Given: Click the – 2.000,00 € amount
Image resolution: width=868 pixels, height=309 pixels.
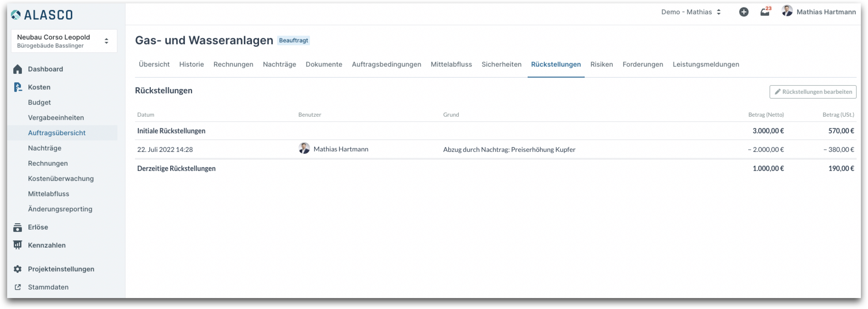Looking at the screenshot, I should [x=766, y=150].
